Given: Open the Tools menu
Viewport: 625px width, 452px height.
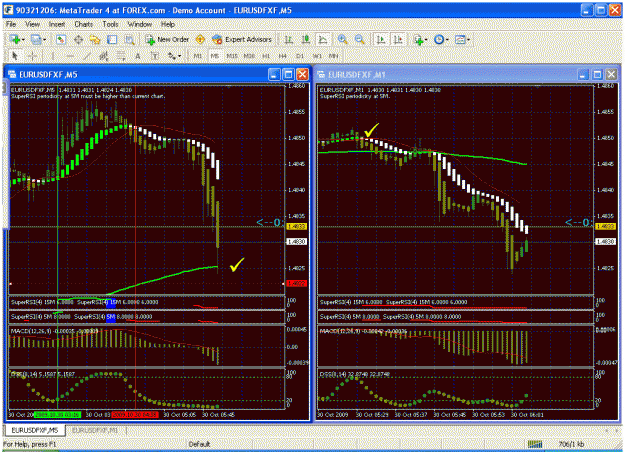Looking at the screenshot, I should pyautogui.click(x=110, y=24).
